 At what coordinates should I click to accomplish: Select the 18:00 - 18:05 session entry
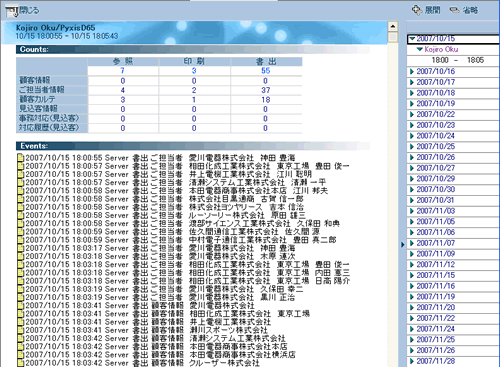coord(458,60)
